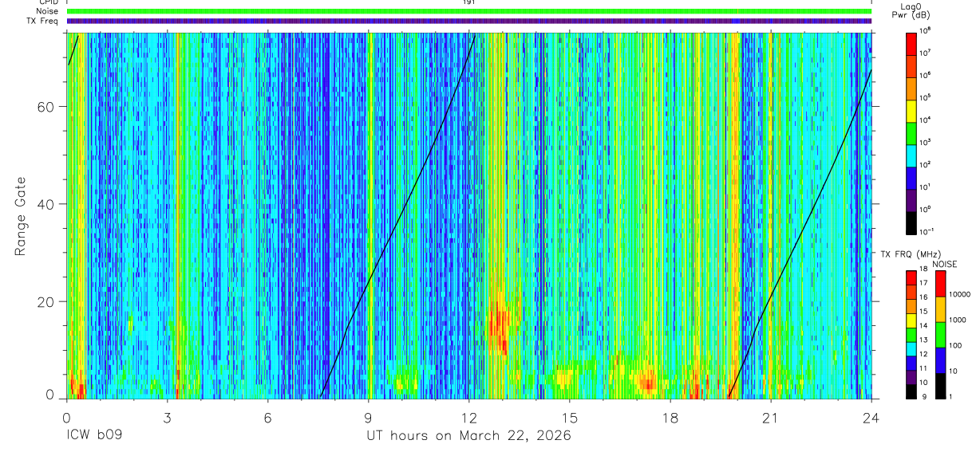Click the 'Range Gate' y-axis title
The image size is (980, 452).
(x=20, y=216)
